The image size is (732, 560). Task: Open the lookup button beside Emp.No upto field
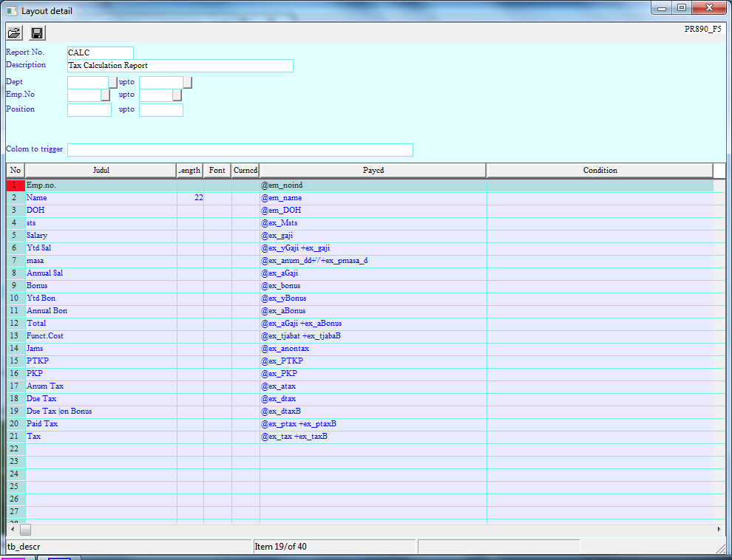coord(177,95)
